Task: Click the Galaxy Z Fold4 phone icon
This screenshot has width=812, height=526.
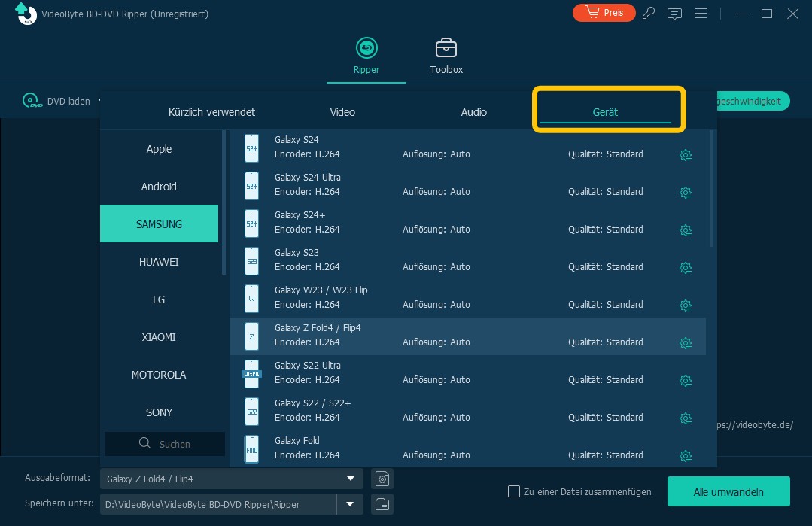Action: [x=251, y=336]
